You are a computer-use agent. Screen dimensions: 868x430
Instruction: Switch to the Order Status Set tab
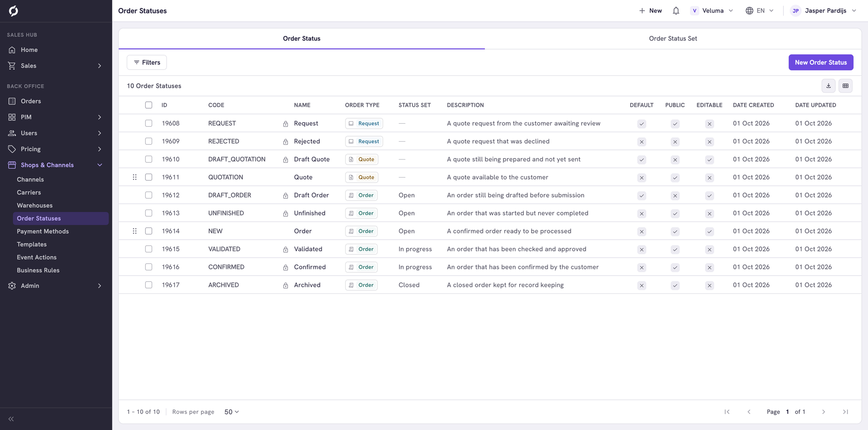pos(673,38)
